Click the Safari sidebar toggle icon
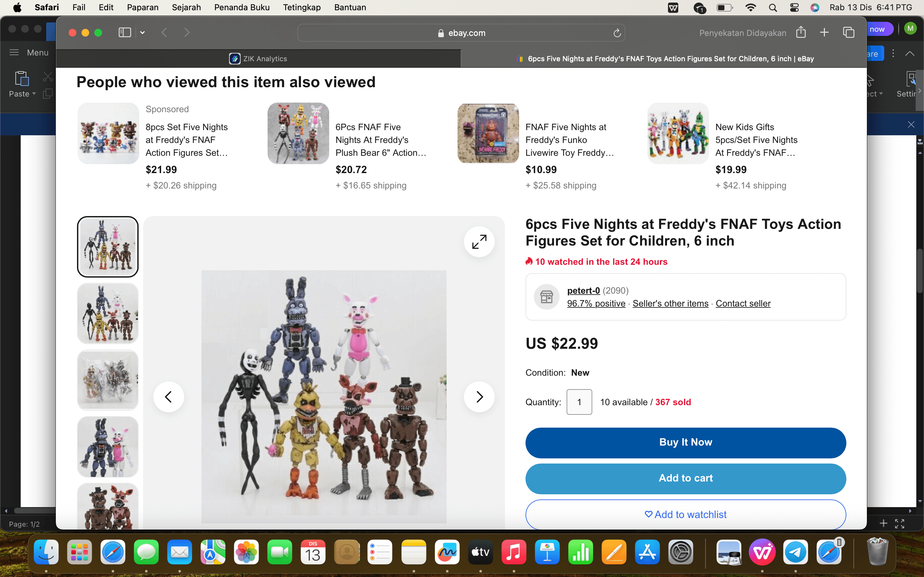 click(x=124, y=33)
